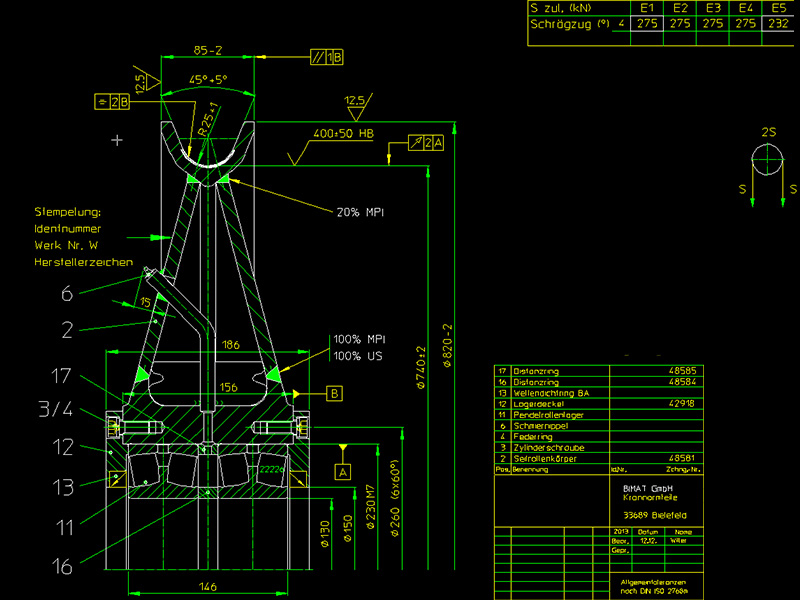Click the 85-2 width dimension text

coord(208,51)
